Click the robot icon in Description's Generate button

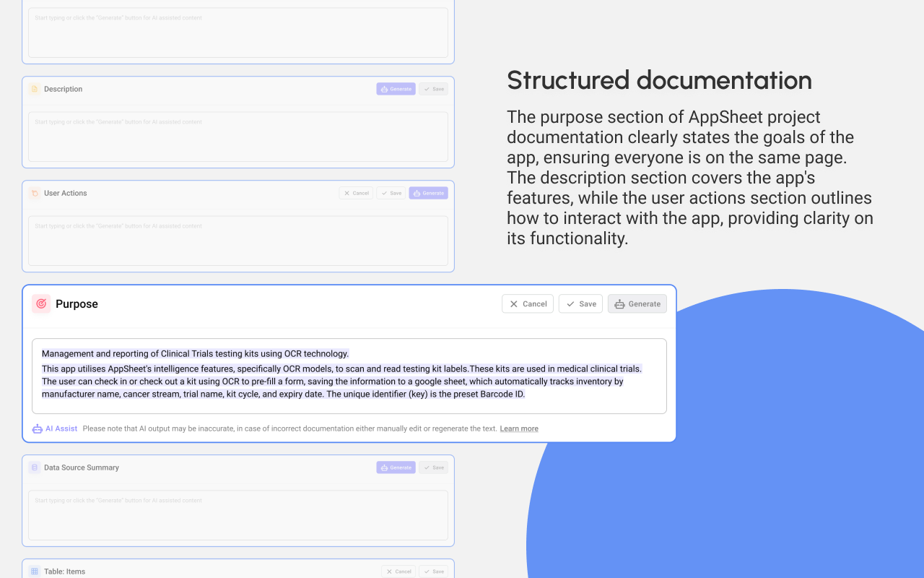383,88
